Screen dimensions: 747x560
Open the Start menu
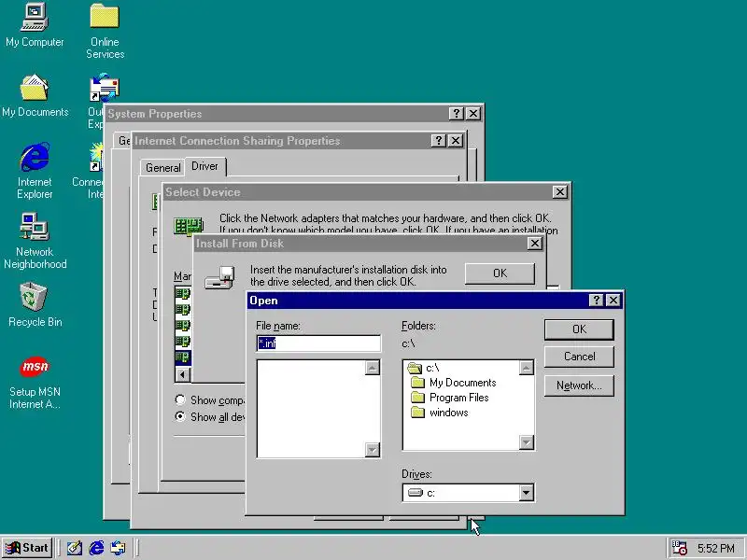(x=27, y=548)
